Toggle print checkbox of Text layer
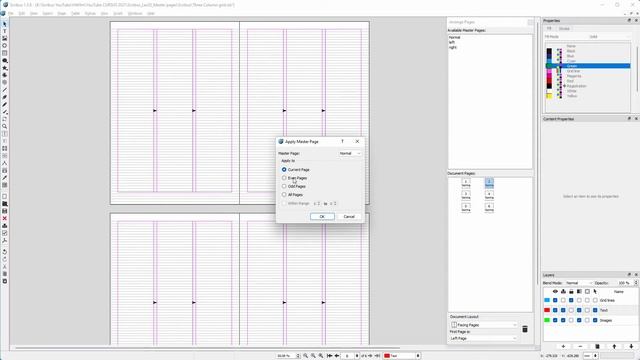 click(x=563, y=310)
